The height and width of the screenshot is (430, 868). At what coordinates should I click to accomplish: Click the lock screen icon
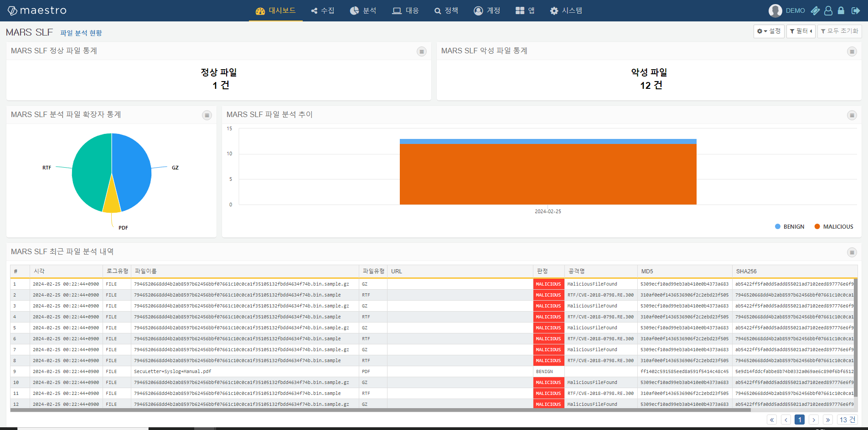pos(841,10)
